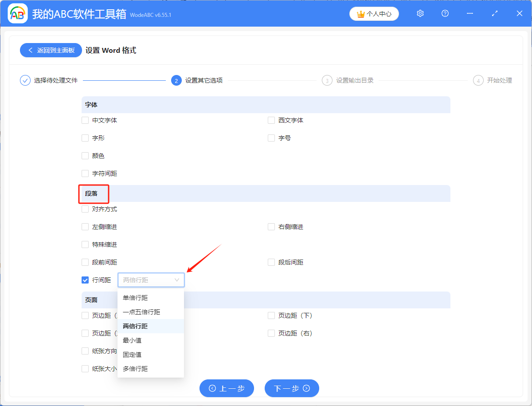Click the forward arrow icon in 下一步
Viewport: 532px width, 406px height.
305,388
